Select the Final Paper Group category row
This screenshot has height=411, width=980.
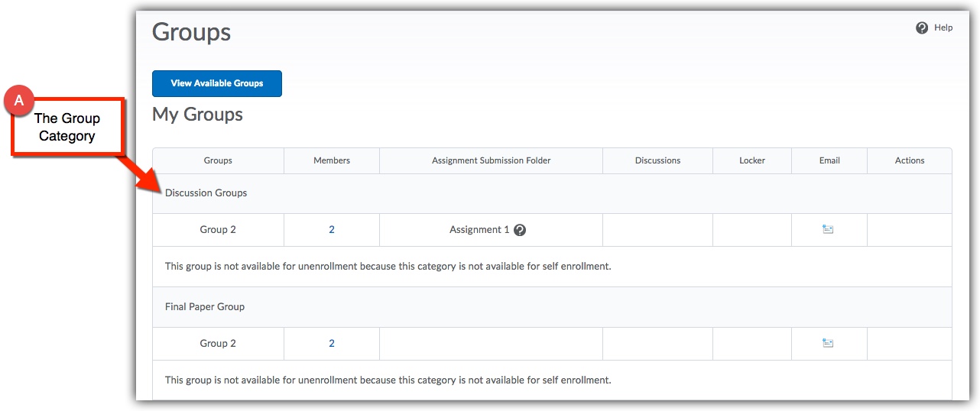point(205,307)
